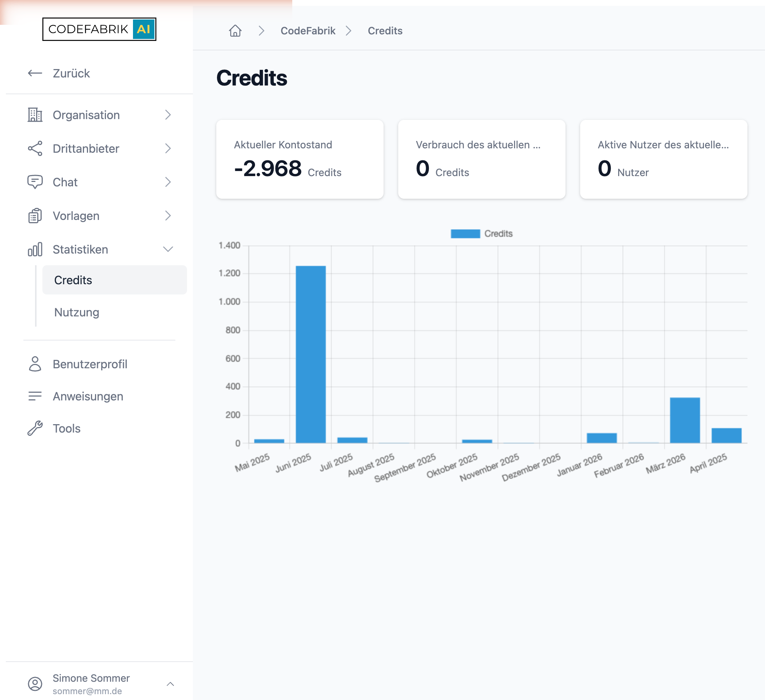Expand the Chat submenu chevron
This screenshot has height=700, width=765.
(x=168, y=182)
